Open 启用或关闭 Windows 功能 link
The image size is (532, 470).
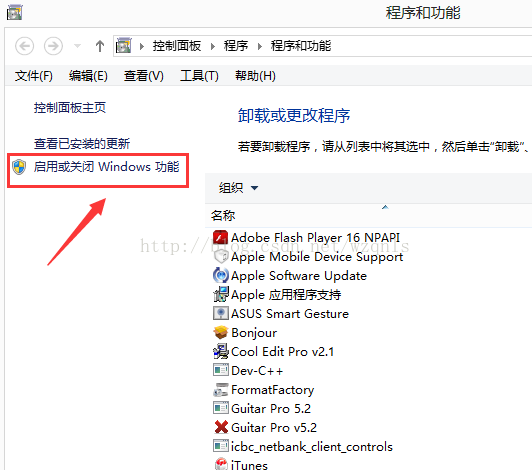106,167
